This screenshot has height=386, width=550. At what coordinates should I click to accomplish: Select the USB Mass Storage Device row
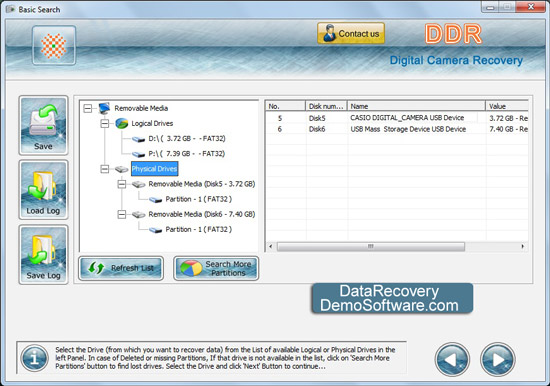coord(397,129)
